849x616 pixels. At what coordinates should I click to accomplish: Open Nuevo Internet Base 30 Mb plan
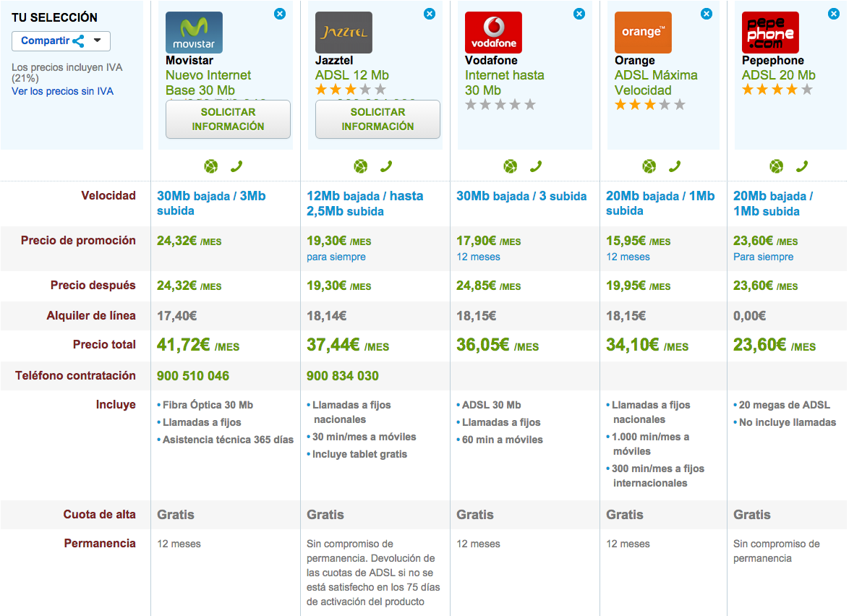coord(208,83)
